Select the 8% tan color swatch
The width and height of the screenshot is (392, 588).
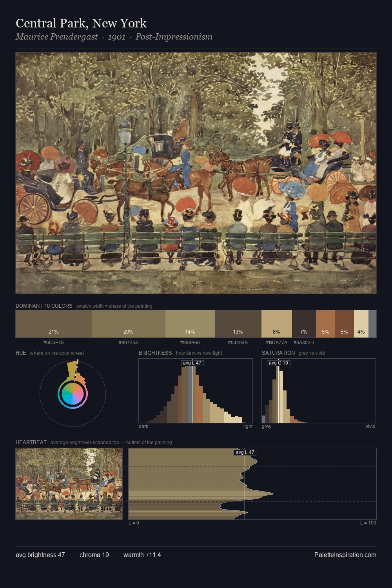click(277, 324)
